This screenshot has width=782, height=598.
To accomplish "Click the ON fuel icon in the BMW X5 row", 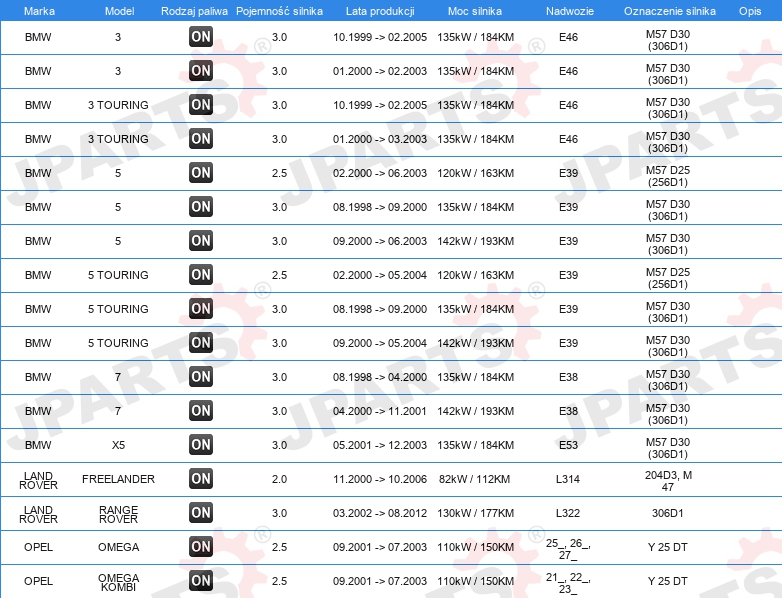I will (x=201, y=444).
